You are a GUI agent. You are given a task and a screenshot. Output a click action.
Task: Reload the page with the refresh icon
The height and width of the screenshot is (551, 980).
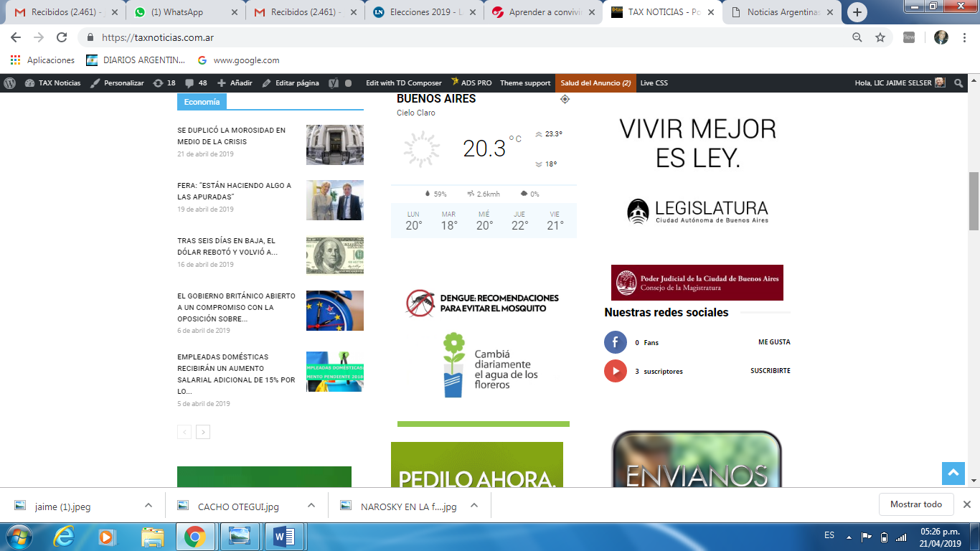62,38
